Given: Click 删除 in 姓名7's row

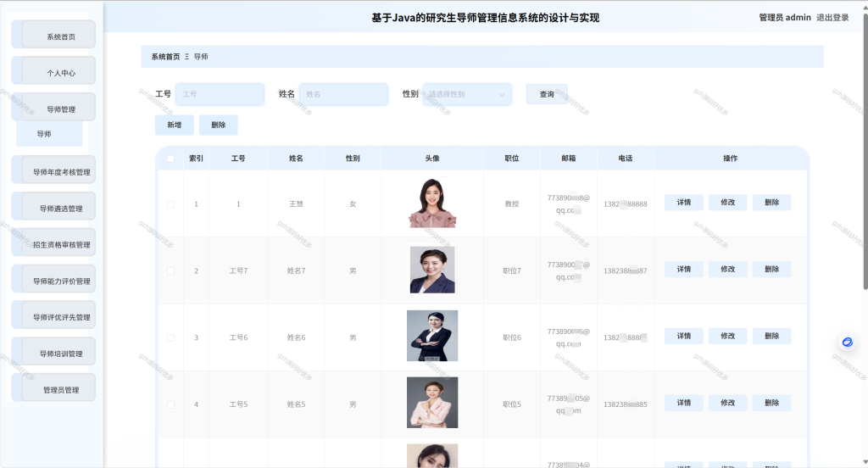Looking at the screenshot, I should coord(771,269).
